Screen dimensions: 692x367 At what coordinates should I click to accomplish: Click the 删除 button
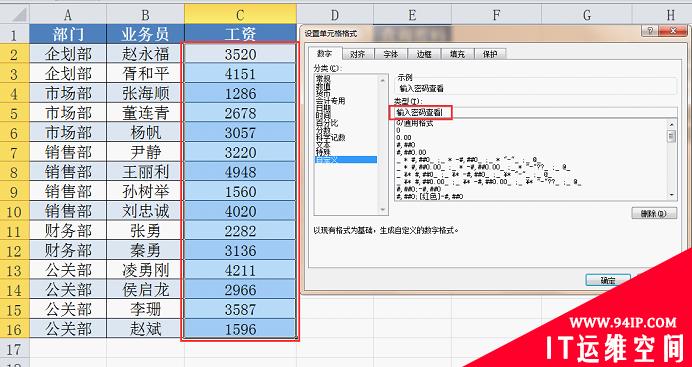pos(654,213)
